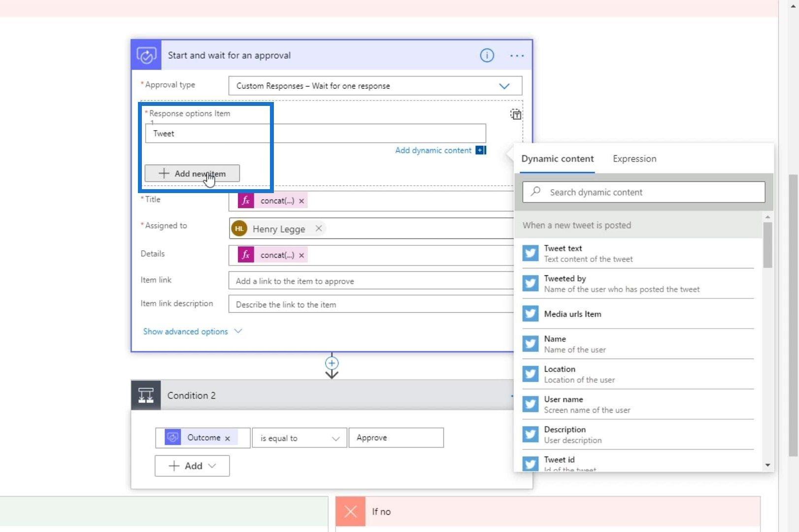Click Twitter icon beside Name
The height and width of the screenshot is (532, 799).
pyautogui.click(x=531, y=344)
